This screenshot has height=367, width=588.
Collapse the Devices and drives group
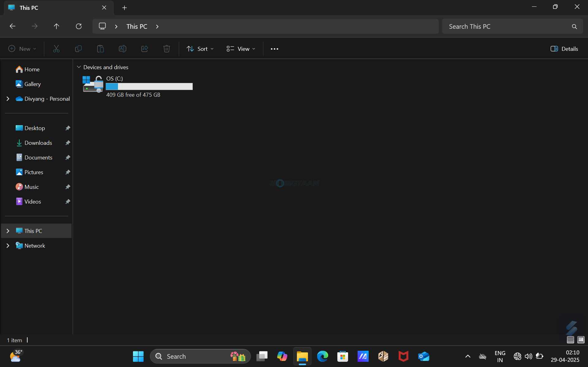[x=79, y=67]
